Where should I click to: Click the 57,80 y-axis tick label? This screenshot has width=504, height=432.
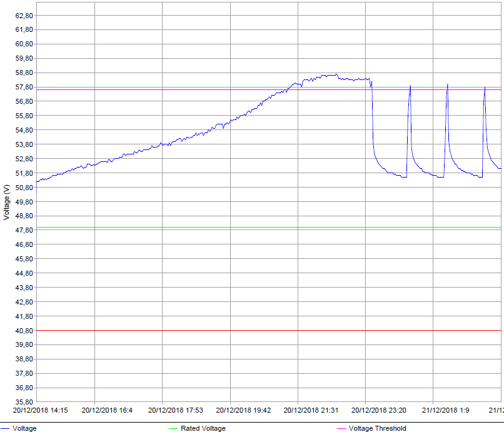tap(24, 88)
